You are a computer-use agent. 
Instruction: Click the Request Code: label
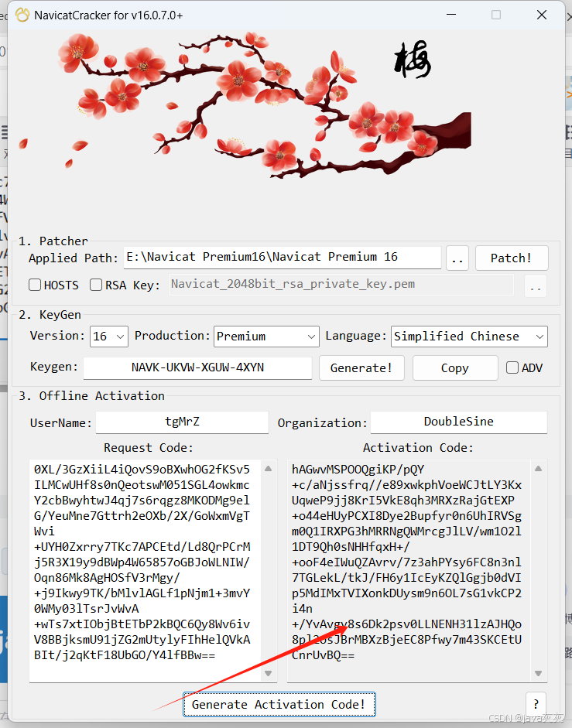pos(149,448)
